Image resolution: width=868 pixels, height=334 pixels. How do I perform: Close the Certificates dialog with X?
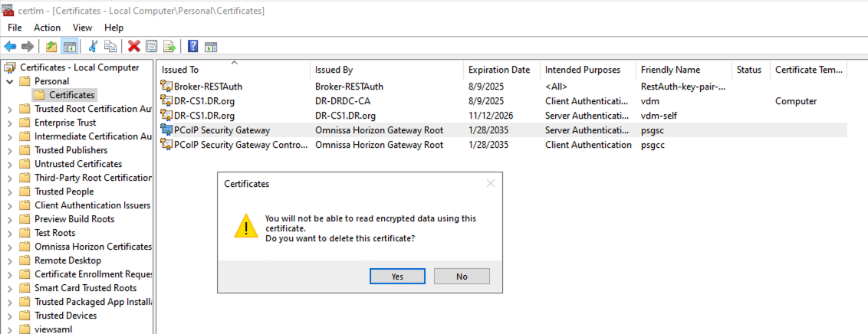[491, 184]
